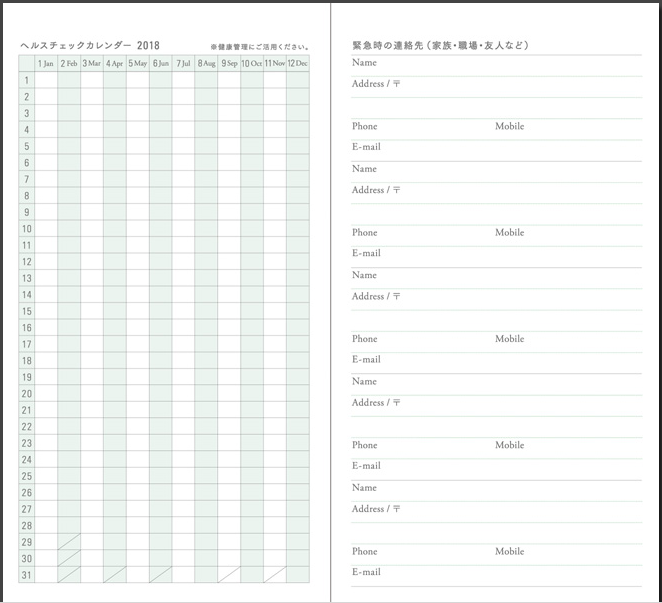Click the crossed-out Nov 31 cell
This screenshot has width=662, height=603.
pos(275,575)
